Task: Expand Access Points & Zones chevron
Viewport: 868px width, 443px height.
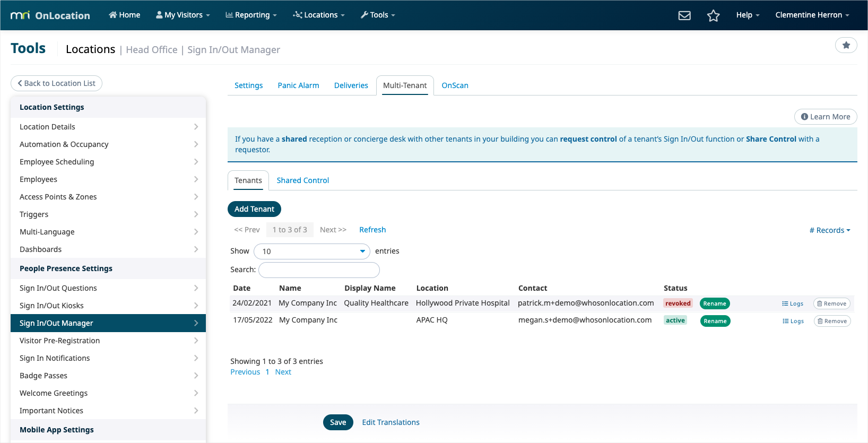Action: (196, 197)
